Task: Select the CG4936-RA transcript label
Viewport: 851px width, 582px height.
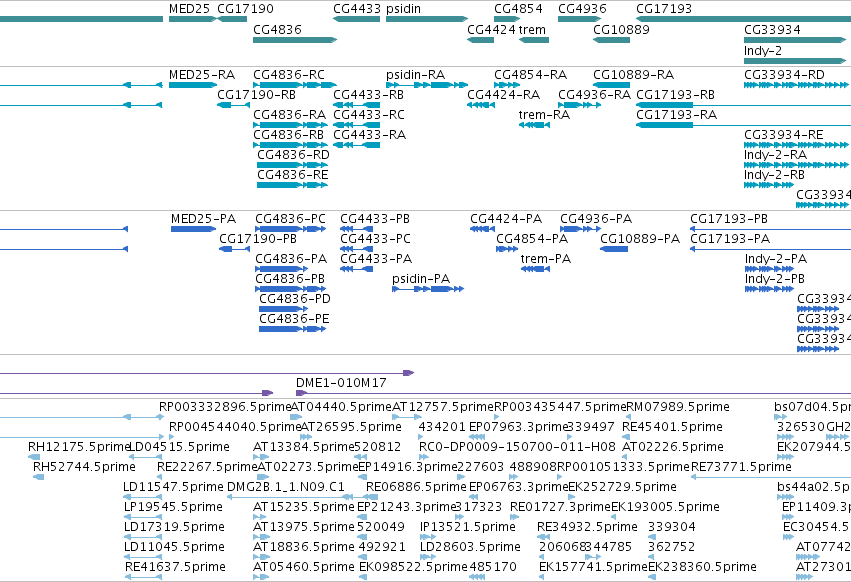Action: pyautogui.click(x=594, y=95)
